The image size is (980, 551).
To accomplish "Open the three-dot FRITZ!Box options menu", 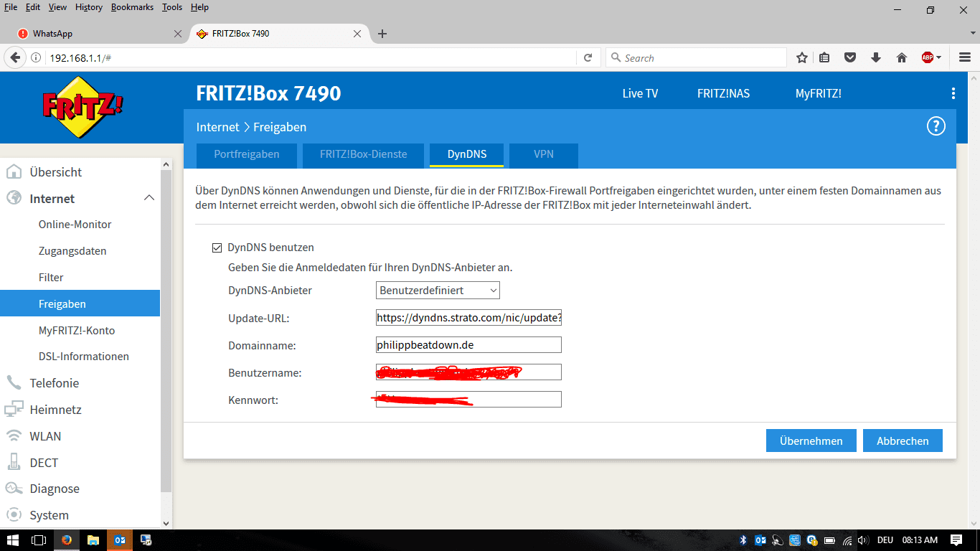I will coord(953,93).
